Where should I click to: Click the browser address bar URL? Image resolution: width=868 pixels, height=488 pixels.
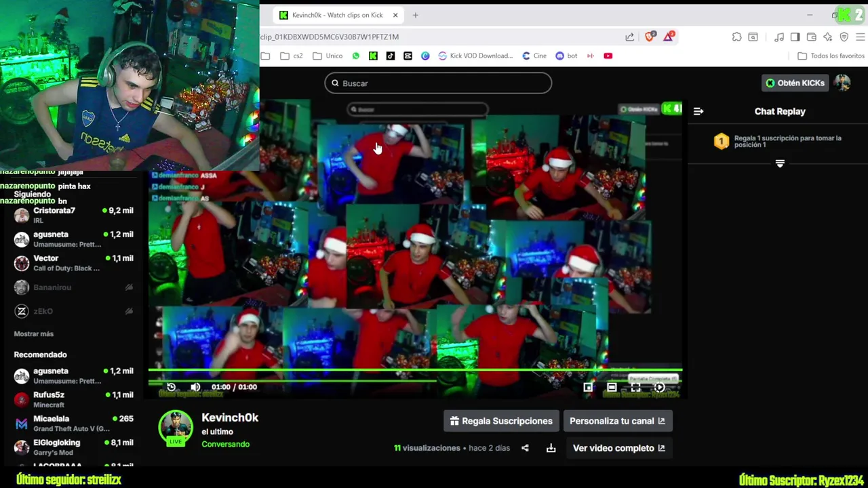(x=330, y=37)
